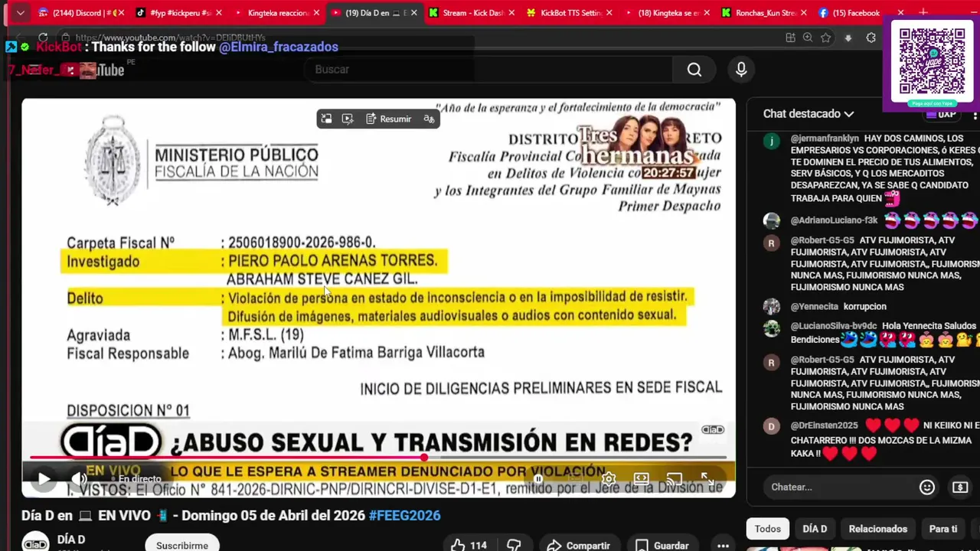Select the DÍA D filter chip
Screen dimensions: 980x551
[815, 529]
